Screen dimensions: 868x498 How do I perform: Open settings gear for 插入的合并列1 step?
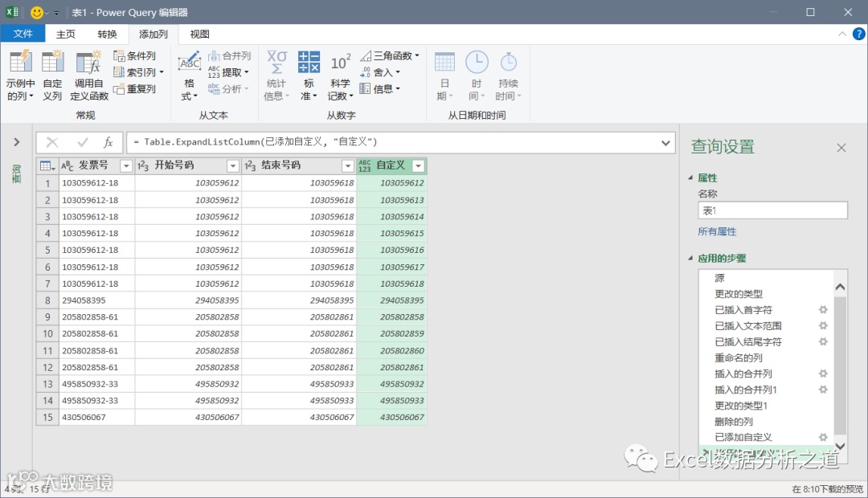coord(823,390)
